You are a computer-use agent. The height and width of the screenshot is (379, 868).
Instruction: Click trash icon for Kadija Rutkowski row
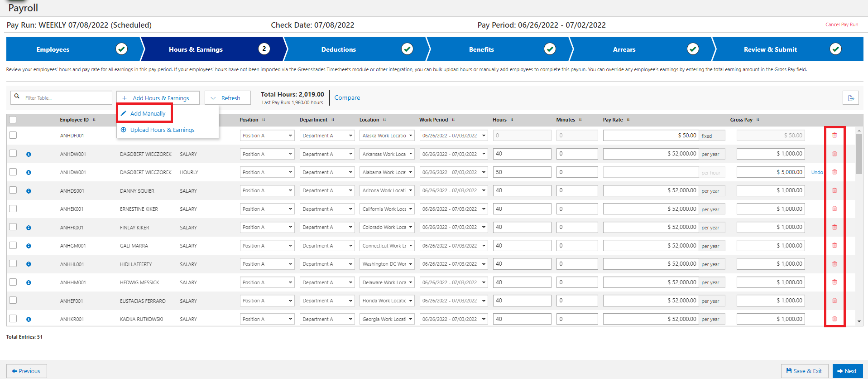pyautogui.click(x=834, y=319)
